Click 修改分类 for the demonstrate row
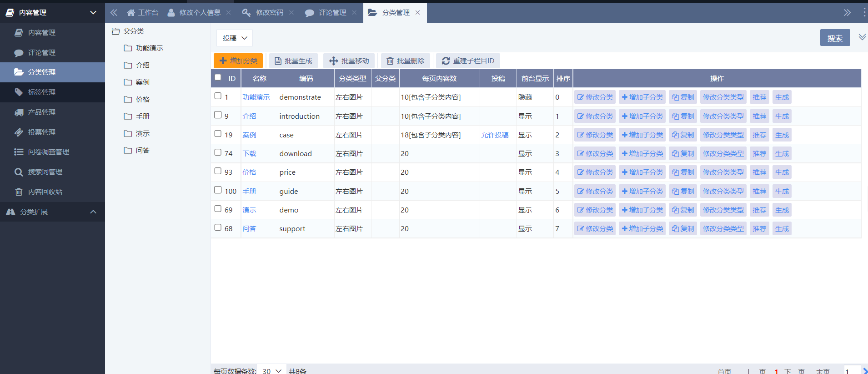The width and height of the screenshot is (868, 374). [595, 97]
